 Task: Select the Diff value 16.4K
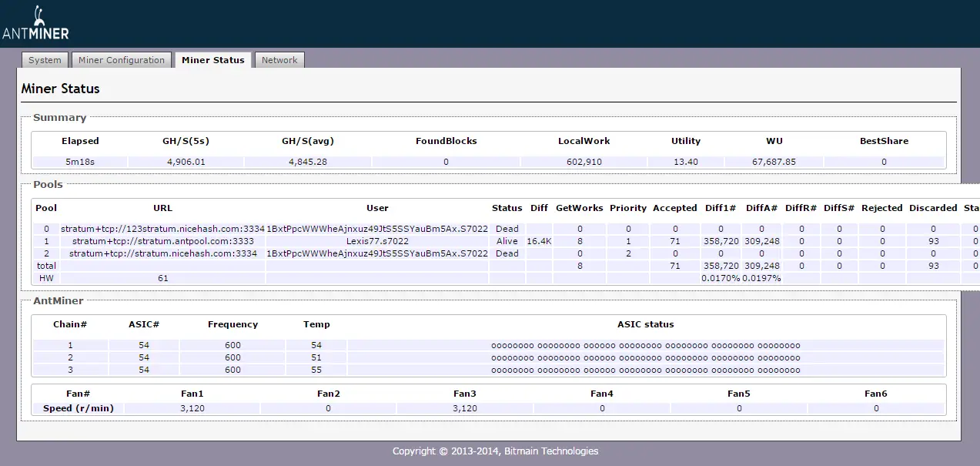coord(540,241)
